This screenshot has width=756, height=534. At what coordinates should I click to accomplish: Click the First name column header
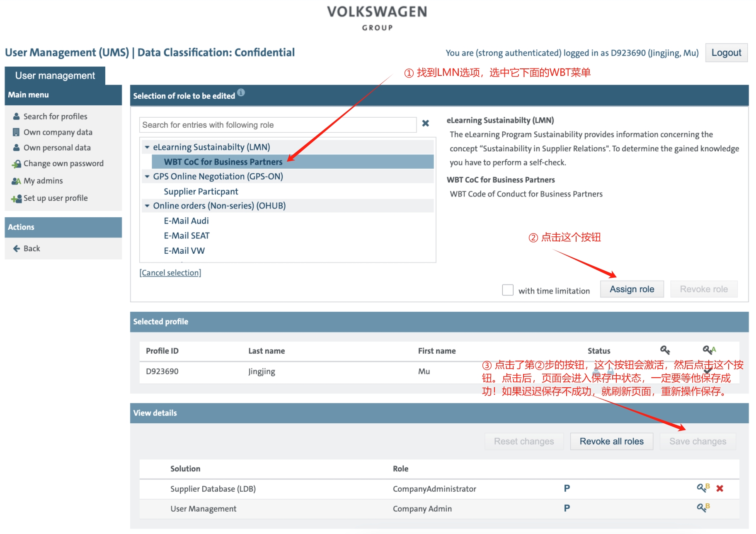click(436, 351)
